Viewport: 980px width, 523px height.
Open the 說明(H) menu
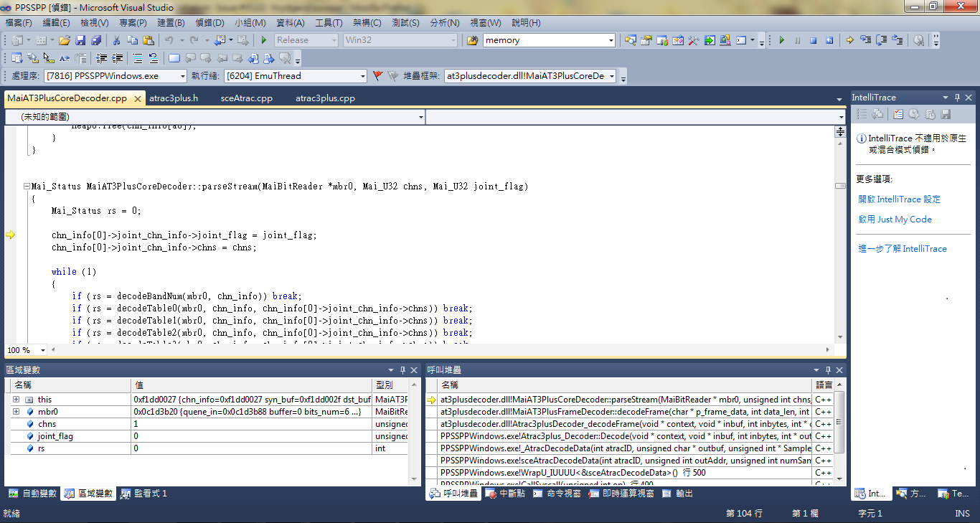pyautogui.click(x=526, y=23)
